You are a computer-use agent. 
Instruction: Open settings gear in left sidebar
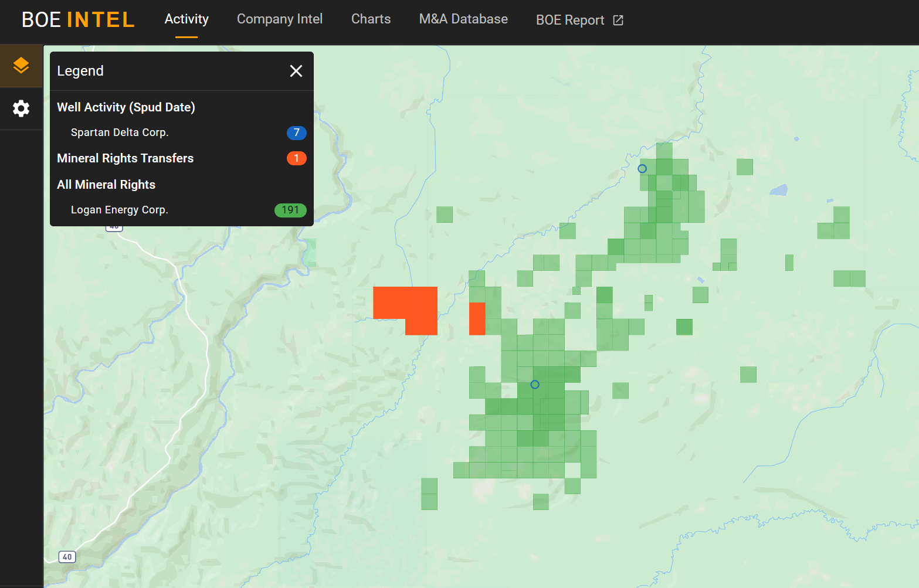pyautogui.click(x=21, y=108)
